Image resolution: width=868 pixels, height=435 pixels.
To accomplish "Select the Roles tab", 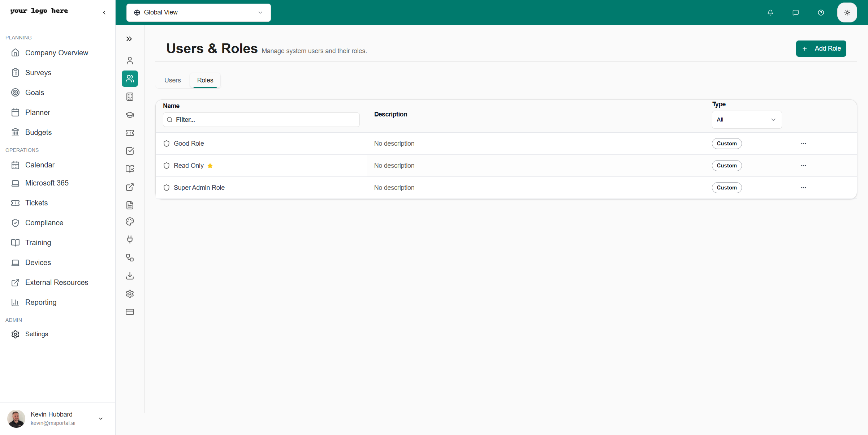I will [x=205, y=80].
